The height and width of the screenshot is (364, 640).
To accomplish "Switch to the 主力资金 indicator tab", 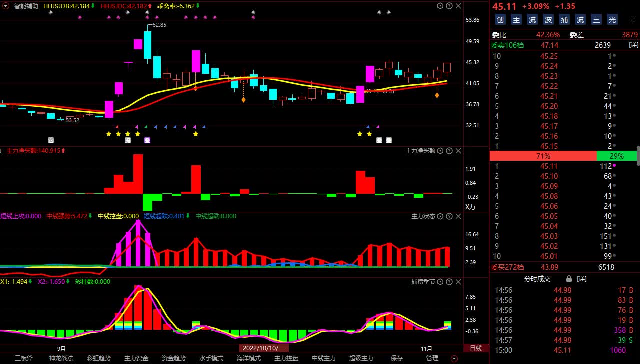I will pos(136,358).
